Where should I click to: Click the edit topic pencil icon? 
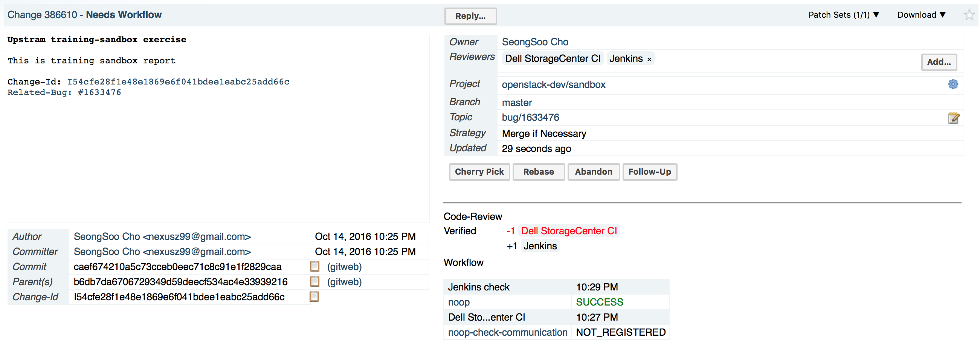954,118
